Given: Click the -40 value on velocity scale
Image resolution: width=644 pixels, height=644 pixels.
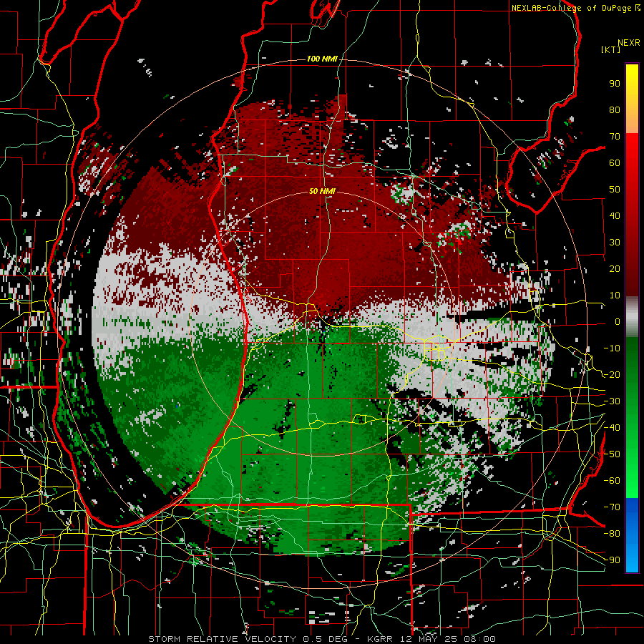Looking at the screenshot, I should pyautogui.click(x=612, y=428).
